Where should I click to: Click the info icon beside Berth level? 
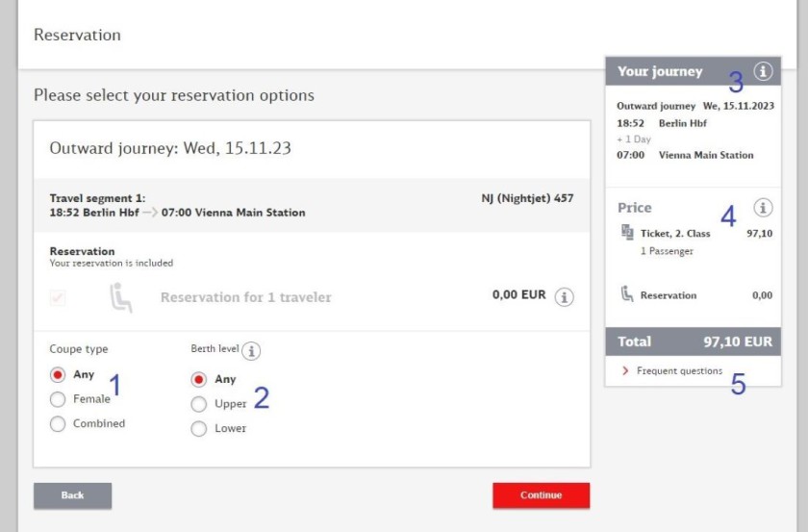(x=251, y=351)
